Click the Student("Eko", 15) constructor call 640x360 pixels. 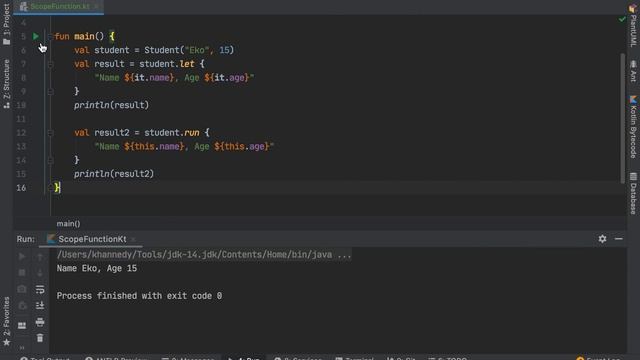pos(189,50)
